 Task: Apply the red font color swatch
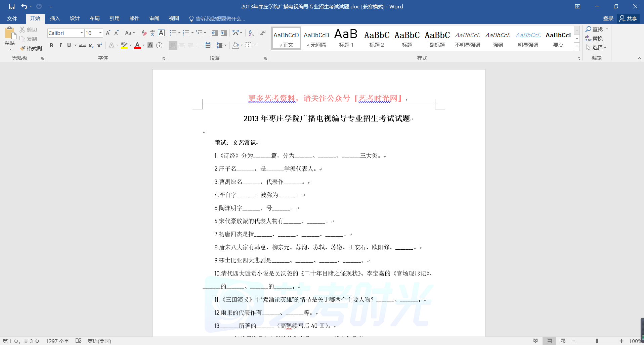[137, 45]
